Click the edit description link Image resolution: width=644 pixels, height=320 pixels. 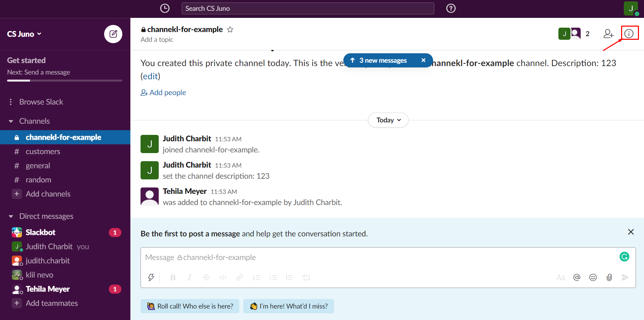150,76
